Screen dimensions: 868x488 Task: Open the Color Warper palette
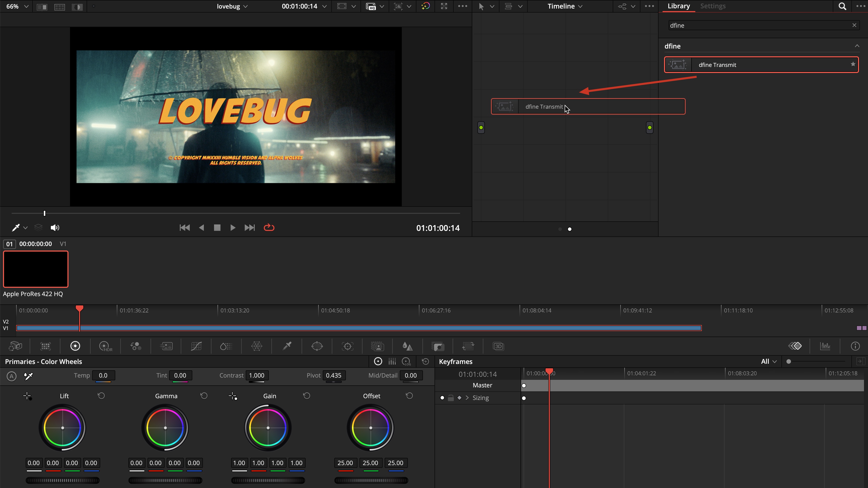tap(257, 346)
